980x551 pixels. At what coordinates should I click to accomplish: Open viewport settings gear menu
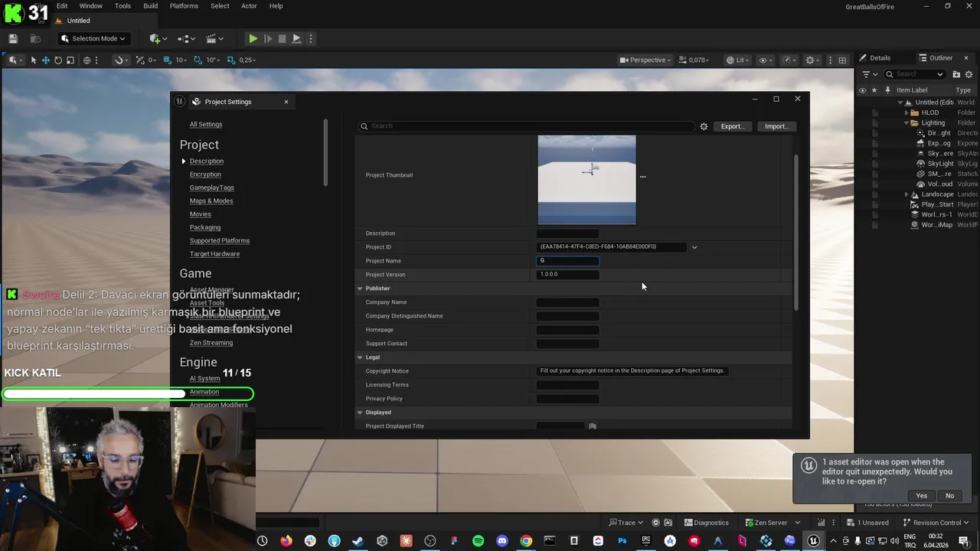[813, 60]
